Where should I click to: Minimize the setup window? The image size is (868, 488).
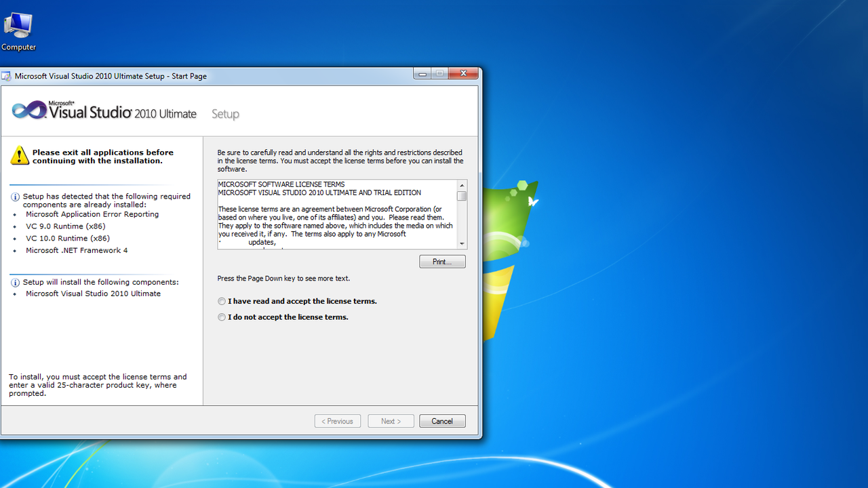pos(422,74)
